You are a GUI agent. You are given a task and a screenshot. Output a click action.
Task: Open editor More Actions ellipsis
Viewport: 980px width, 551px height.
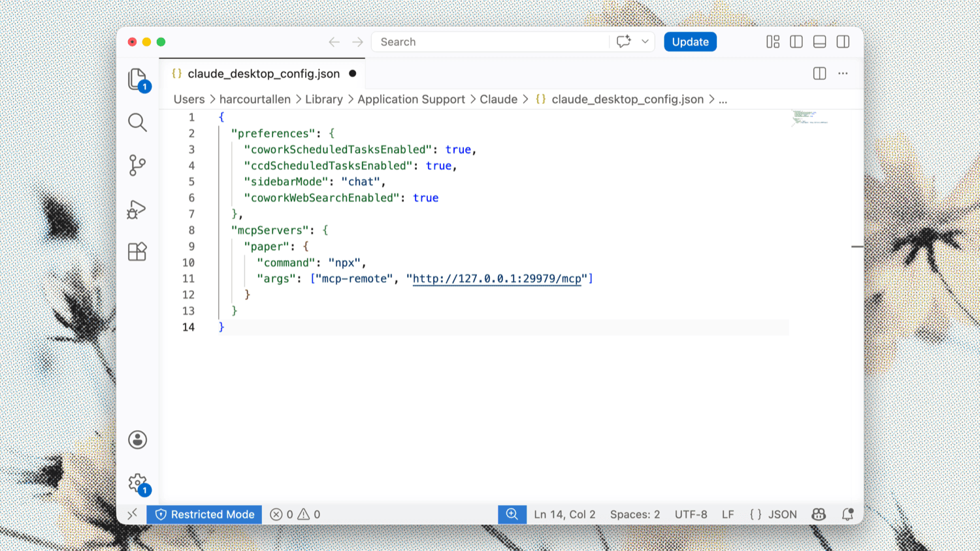(x=843, y=74)
